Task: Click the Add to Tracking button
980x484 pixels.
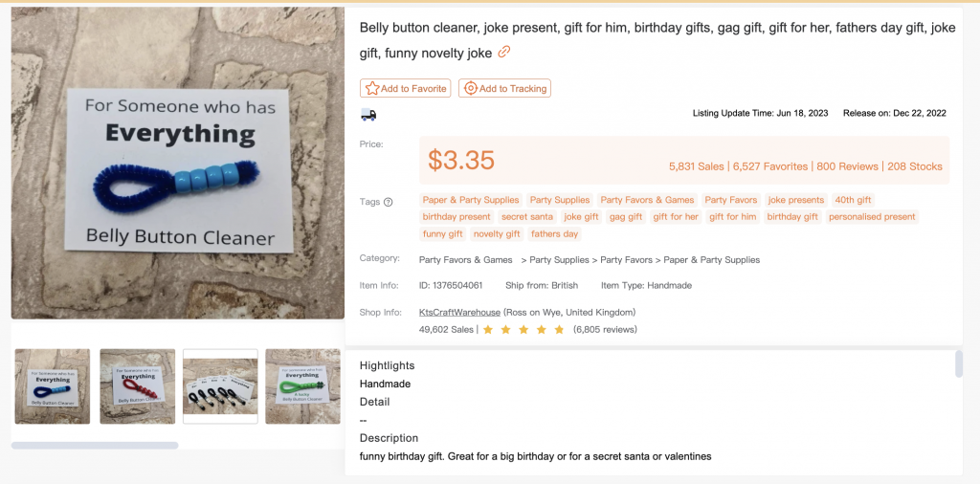Action: [504, 88]
